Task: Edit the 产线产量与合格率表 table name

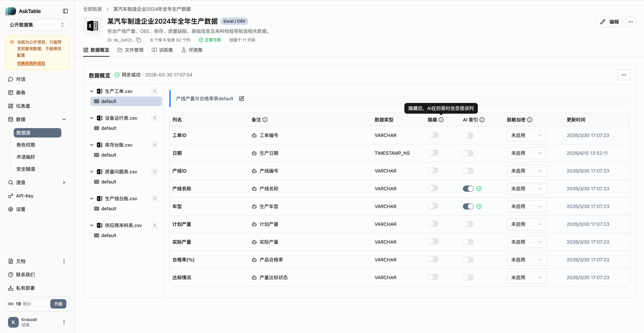Action: coord(241,99)
